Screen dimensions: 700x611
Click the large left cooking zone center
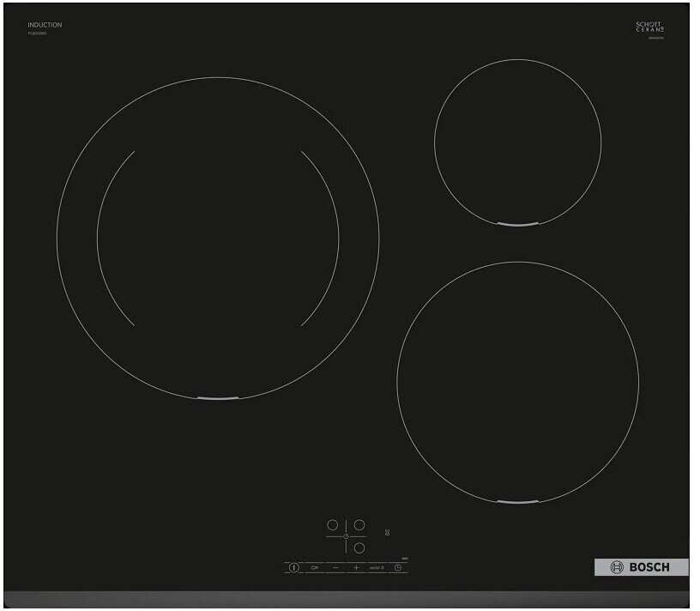218,239
